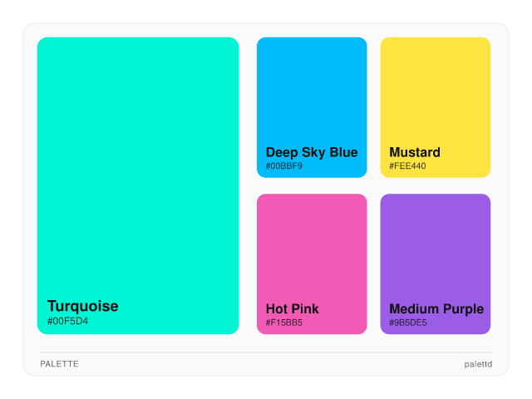This screenshot has height=399, width=532.
Task: Copy the #00F5D4 hex code
Action: click(67, 322)
